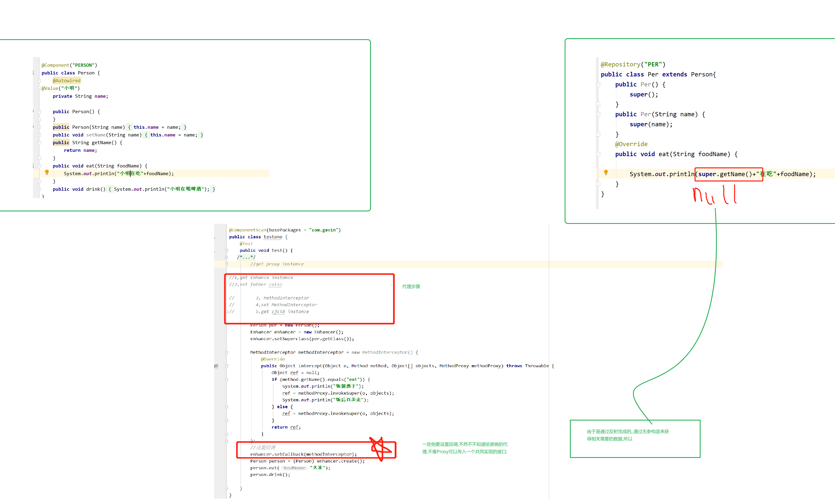Collapse the public Person() constructor fold
The width and height of the screenshot is (835, 504).
tap(39, 112)
